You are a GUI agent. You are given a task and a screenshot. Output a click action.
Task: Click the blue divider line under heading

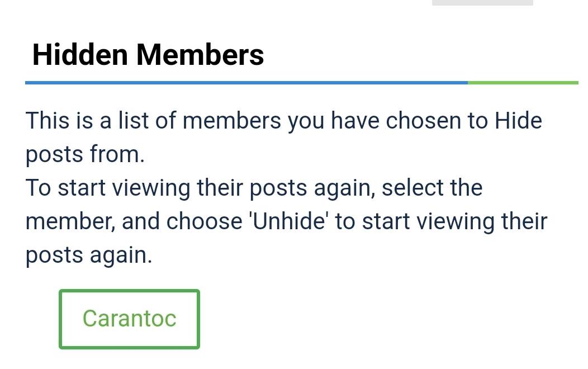click(x=246, y=83)
